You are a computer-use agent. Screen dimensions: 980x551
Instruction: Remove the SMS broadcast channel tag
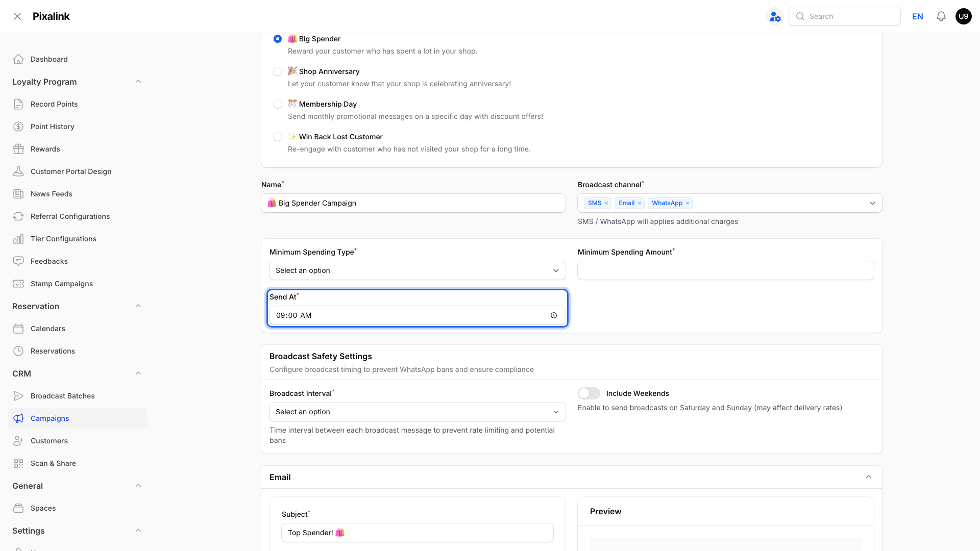coord(606,203)
